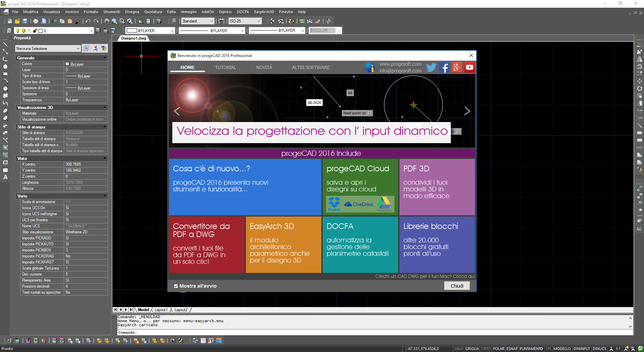This screenshot has height=352, width=644.
Task: Toggle SPL in status bar
Action: [x=548, y=349]
